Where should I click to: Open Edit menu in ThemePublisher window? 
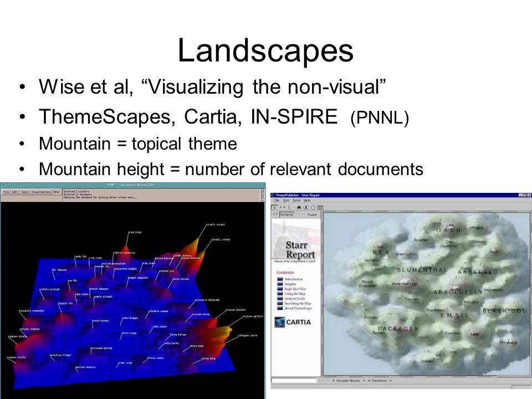[x=287, y=201]
